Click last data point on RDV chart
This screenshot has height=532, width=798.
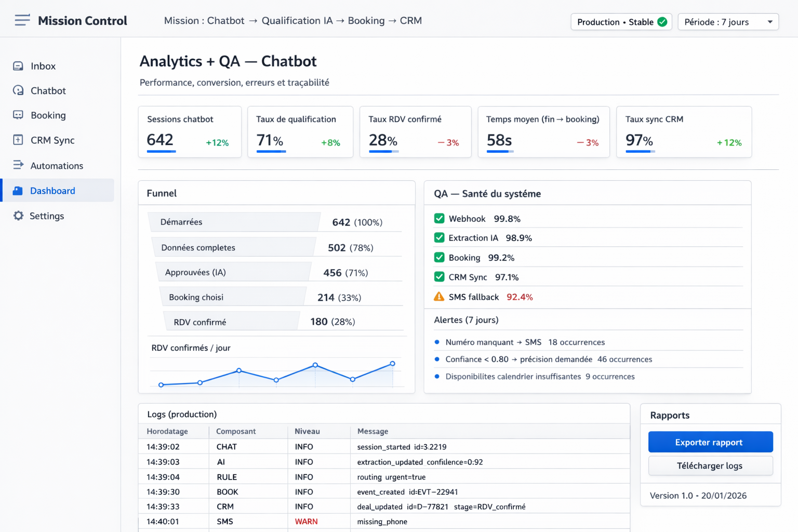click(392, 364)
